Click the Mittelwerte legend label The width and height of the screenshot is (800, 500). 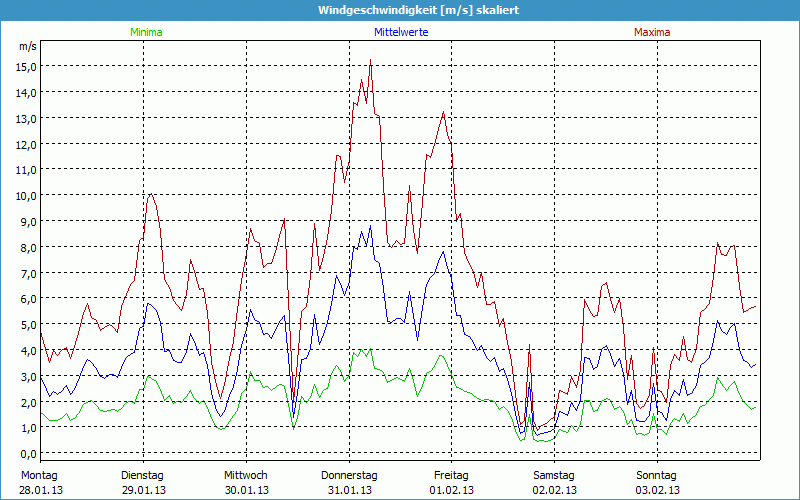pos(401,32)
